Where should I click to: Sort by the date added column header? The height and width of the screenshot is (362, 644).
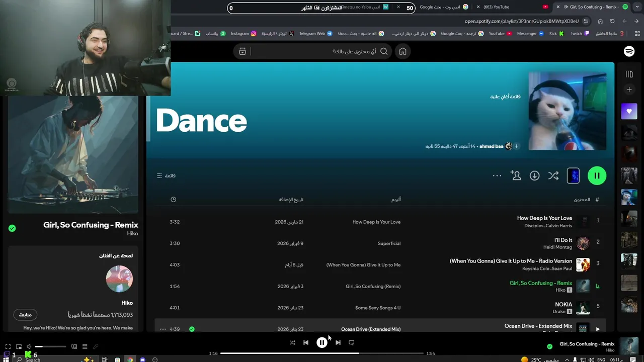point(291,200)
